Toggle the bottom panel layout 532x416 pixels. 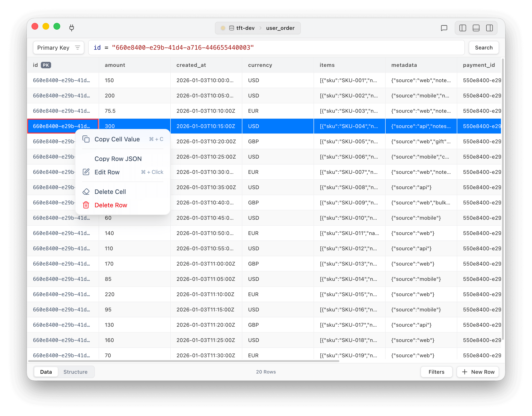pos(476,28)
